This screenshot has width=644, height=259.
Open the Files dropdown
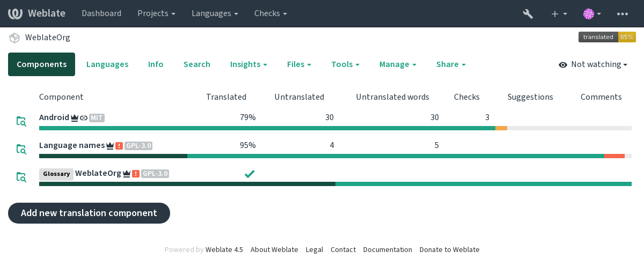pyautogui.click(x=299, y=64)
